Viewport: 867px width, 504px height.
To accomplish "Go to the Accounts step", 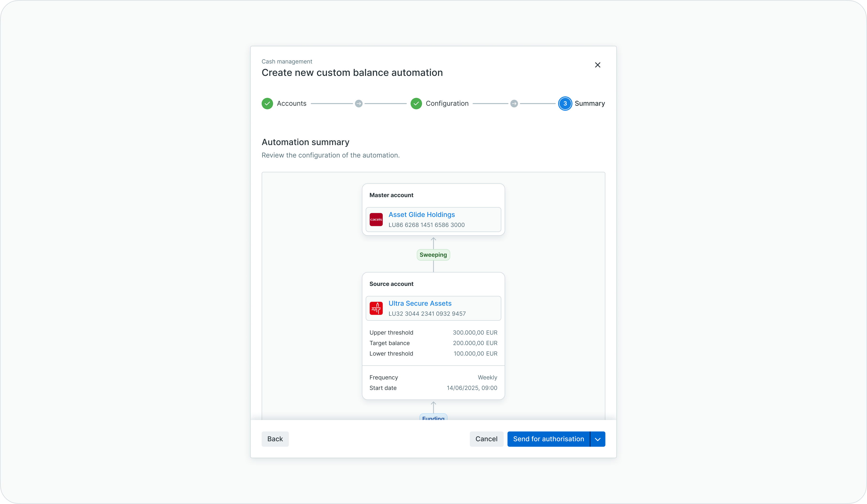I will pos(291,104).
